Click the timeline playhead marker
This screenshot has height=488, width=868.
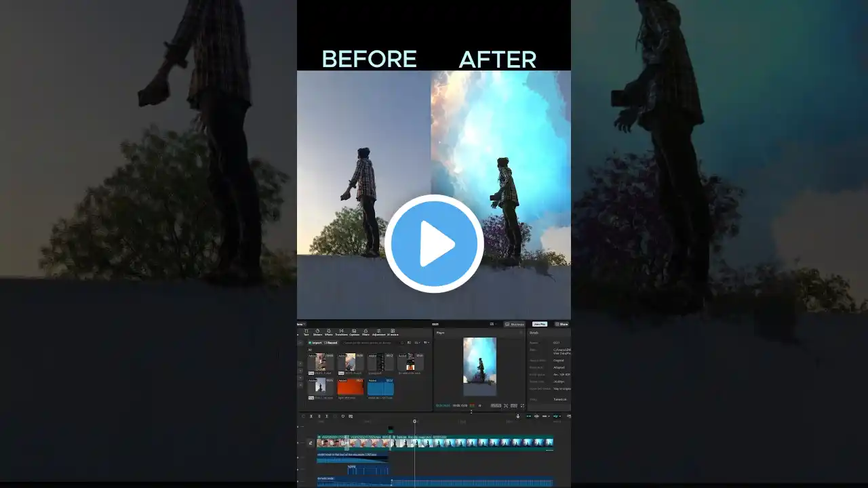point(415,421)
